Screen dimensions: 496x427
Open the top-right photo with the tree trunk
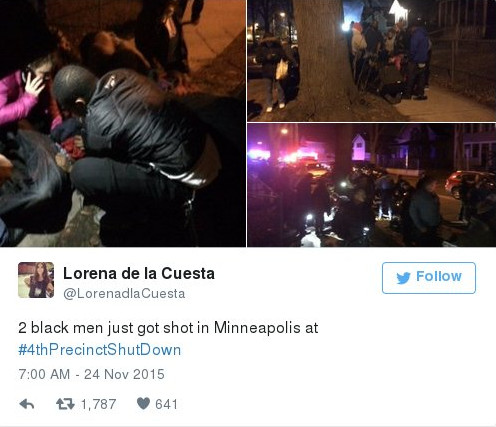[x=371, y=60]
